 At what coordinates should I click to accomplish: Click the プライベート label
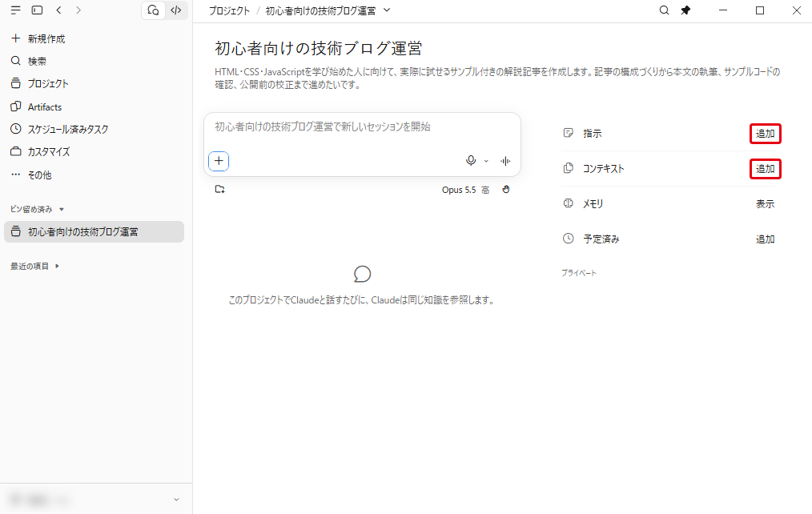click(x=579, y=273)
